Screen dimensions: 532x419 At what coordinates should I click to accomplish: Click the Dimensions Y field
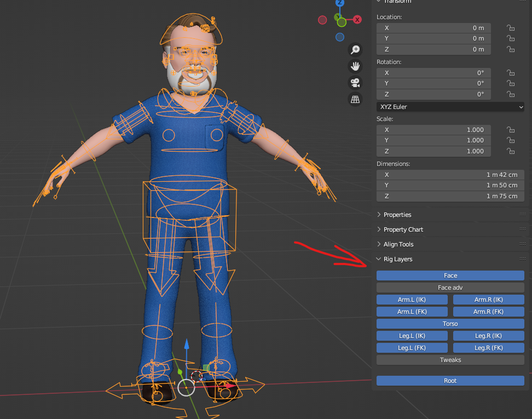tap(450, 185)
